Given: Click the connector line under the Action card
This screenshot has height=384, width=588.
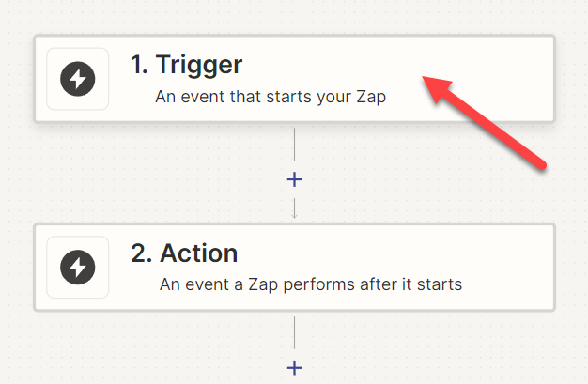Looking at the screenshot, I should (x=294, y=332).
